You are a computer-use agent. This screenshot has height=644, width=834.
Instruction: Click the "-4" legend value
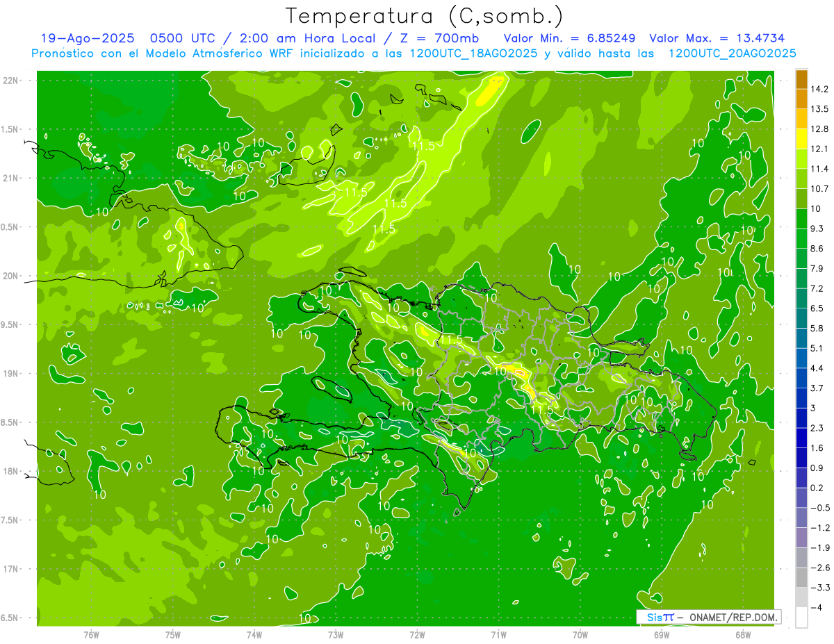pyautogui.click(x=817, y=607)
